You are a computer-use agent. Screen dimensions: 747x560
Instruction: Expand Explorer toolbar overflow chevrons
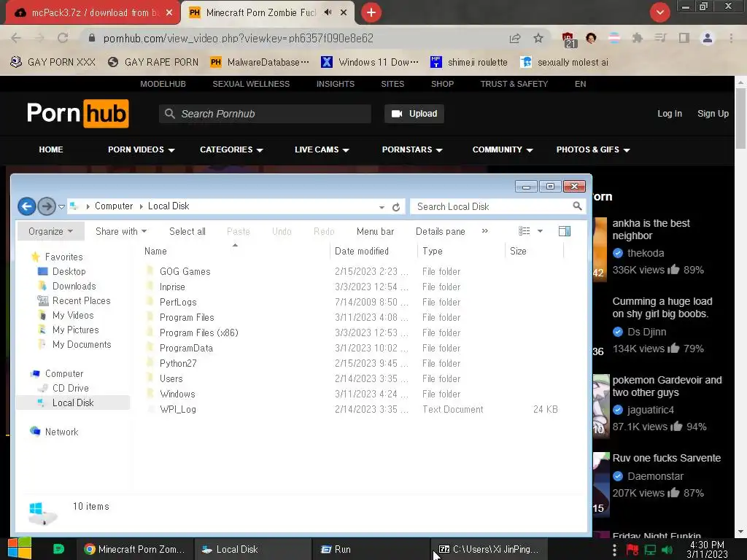(x=485, y=231)
